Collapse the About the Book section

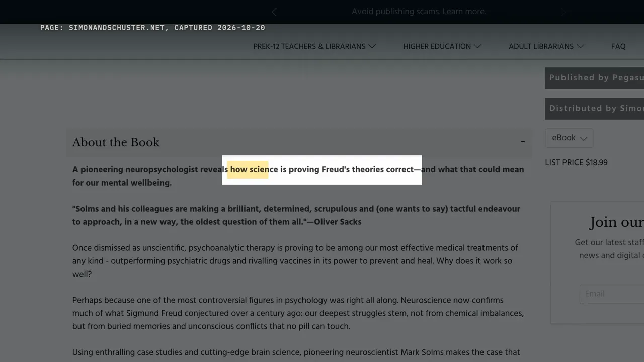523,142
